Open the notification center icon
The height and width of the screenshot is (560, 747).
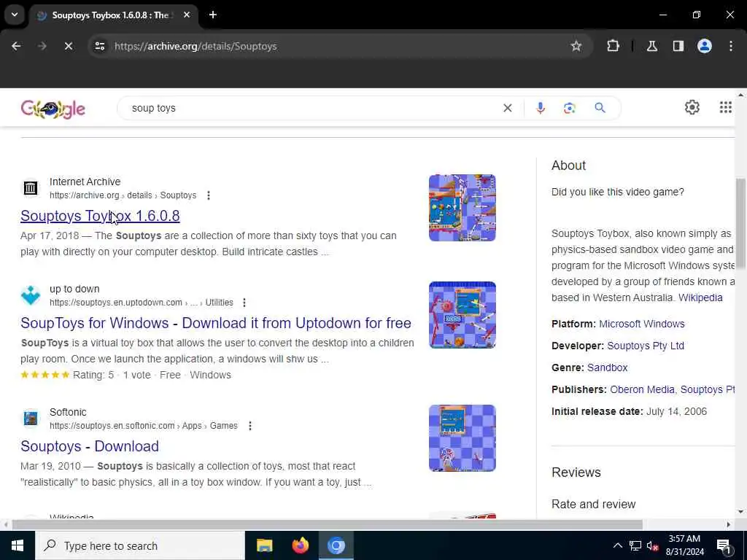pyautogui.click(x=723, y=545)
